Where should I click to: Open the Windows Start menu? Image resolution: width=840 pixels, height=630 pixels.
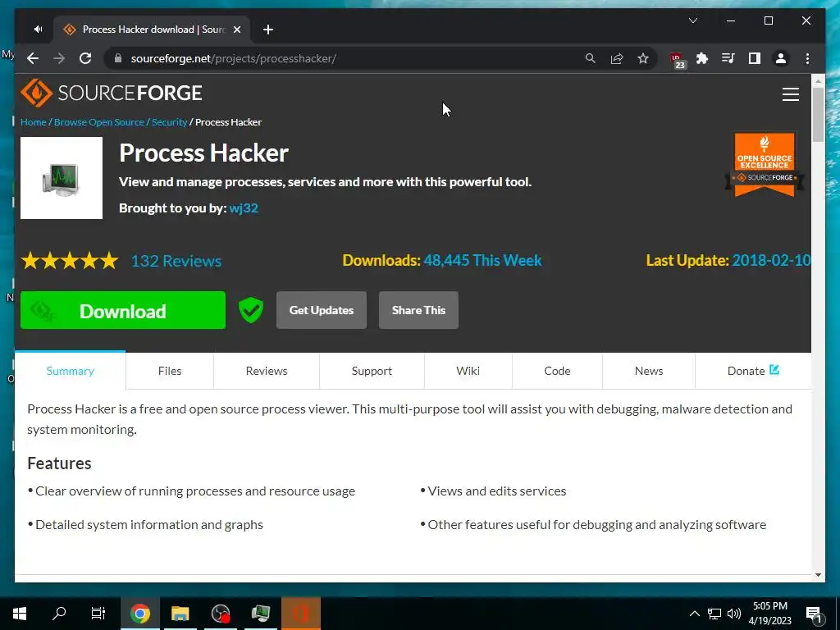[x=20, y=613]
